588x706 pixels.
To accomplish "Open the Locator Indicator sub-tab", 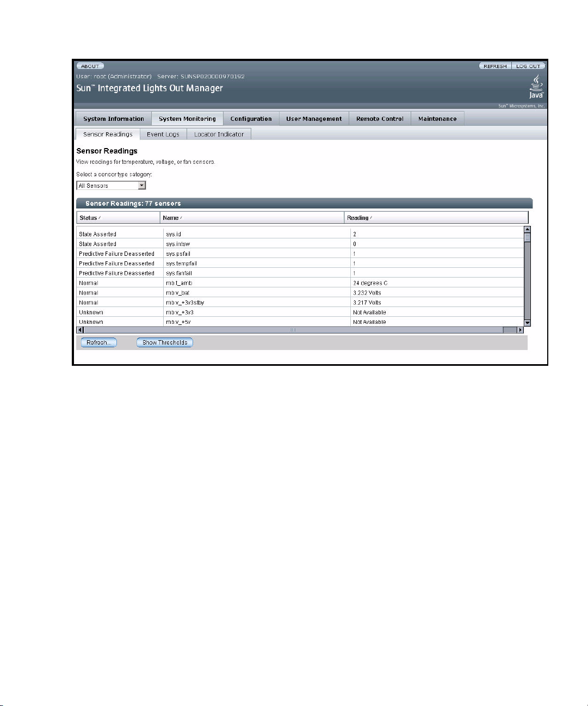I will coord(219,134).
